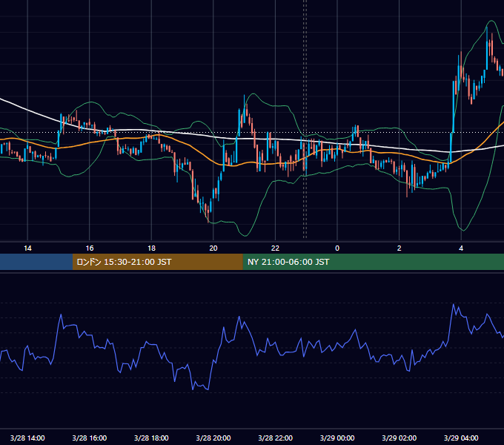
Task: Click the hour label 0 on time axis
Action: (337, 248)
